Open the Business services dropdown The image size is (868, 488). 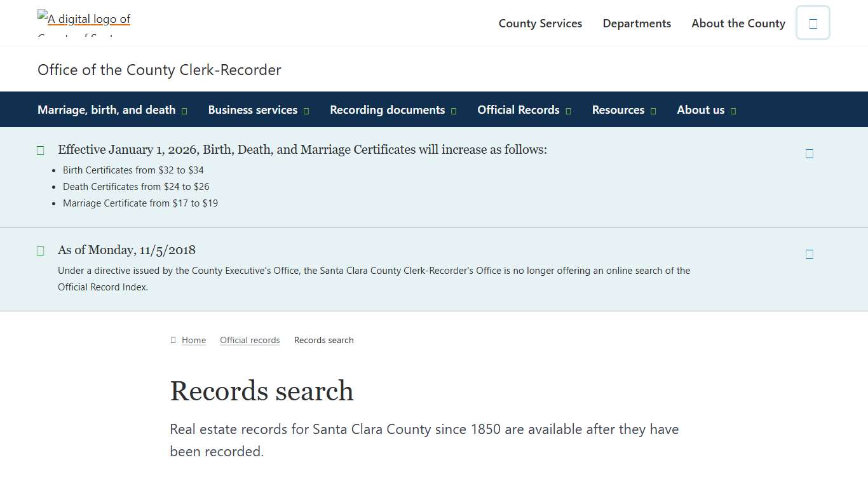[307, 110]
